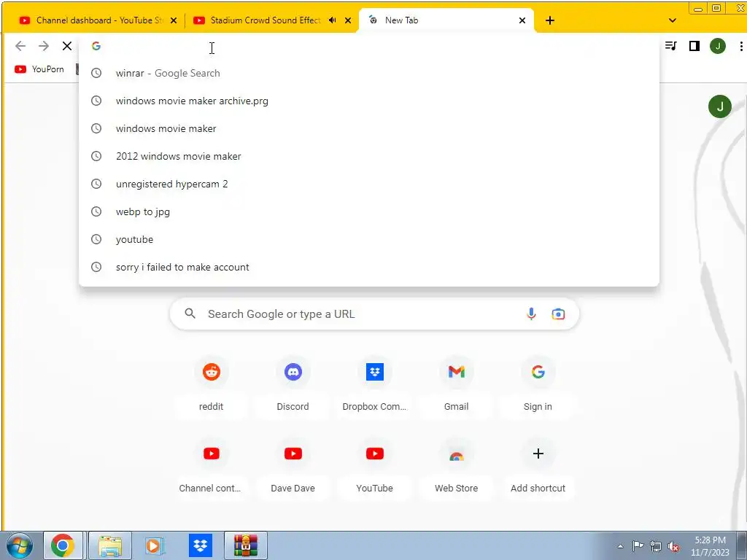This screenshot has width=747, height=560.
Task: Pick sorry i failed to make account suggestion
Action: [x=368, y=267]
